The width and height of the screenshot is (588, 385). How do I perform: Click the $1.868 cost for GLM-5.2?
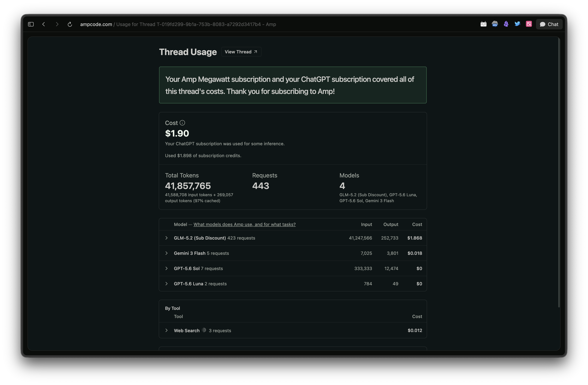415,238
